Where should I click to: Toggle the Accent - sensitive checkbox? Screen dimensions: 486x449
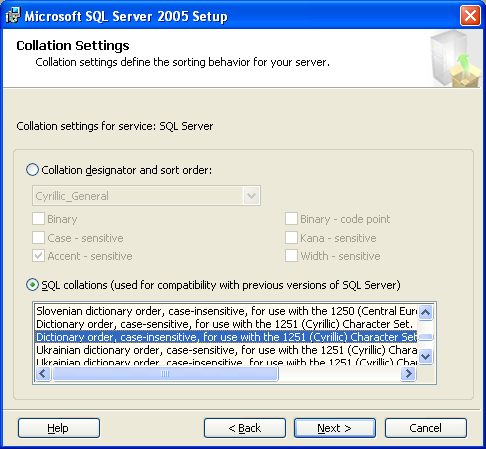[38, 256]
